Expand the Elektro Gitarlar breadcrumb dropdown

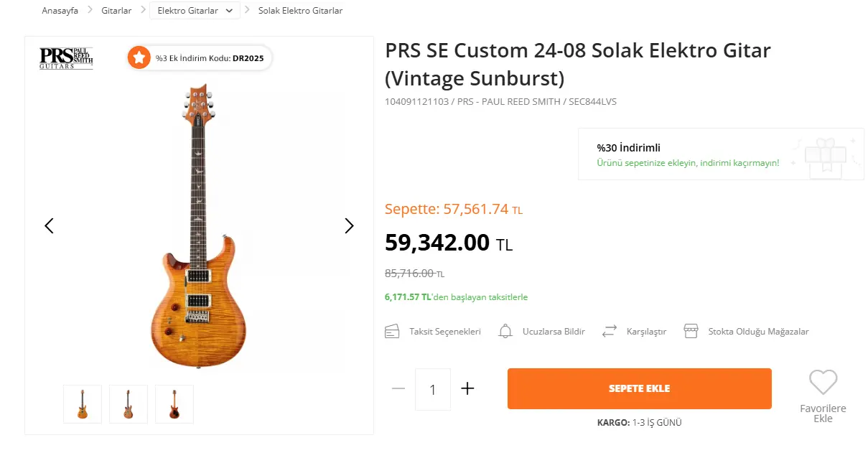click(x=229, y=11)
